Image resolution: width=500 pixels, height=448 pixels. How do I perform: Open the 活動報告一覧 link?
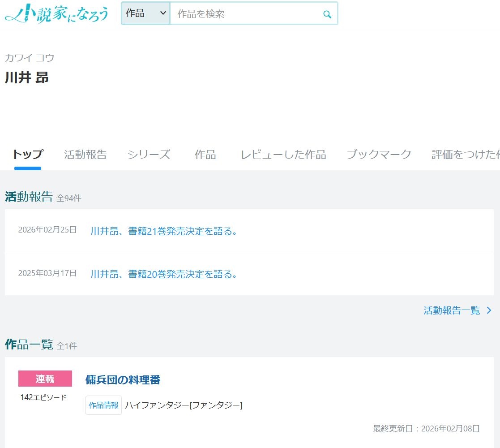[x=452, y=310]
